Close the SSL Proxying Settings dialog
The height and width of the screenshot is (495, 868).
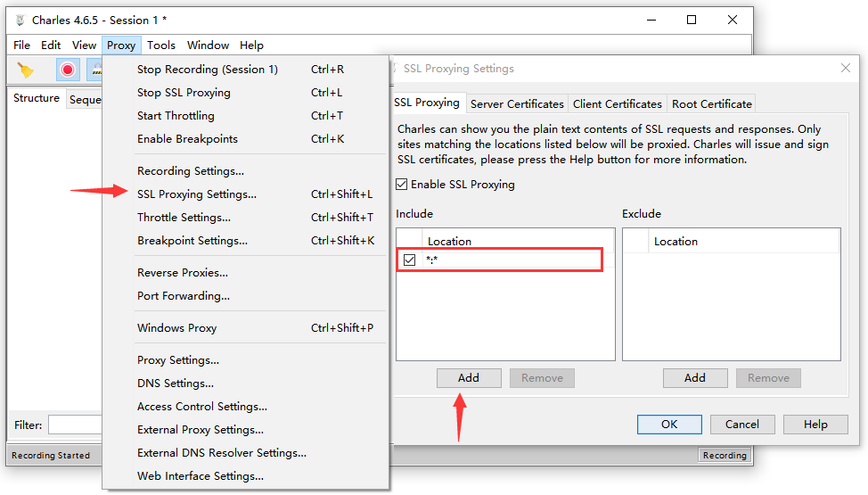tap(846, 68)
